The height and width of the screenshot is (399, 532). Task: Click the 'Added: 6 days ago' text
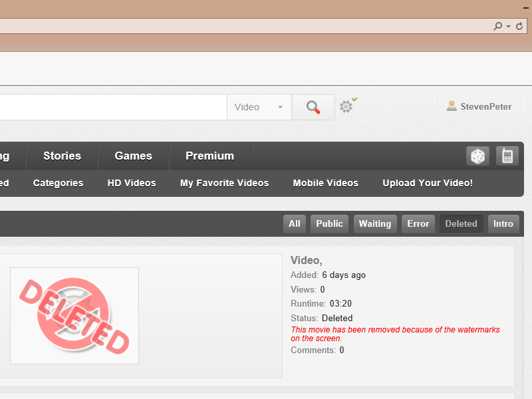[x=328, y=275]
